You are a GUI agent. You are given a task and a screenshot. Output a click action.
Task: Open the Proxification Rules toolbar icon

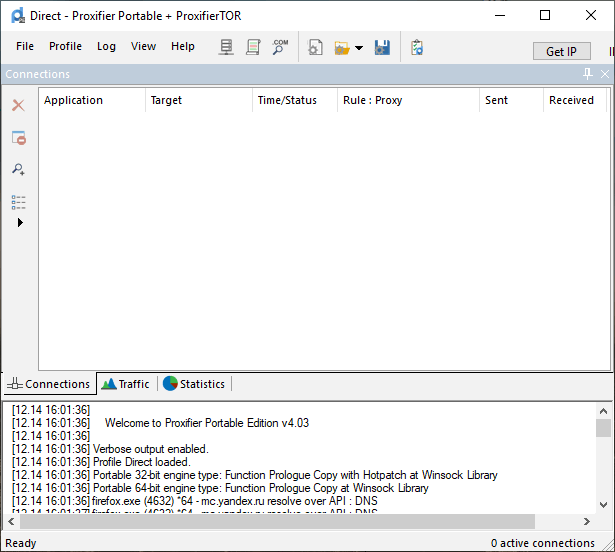253,47
